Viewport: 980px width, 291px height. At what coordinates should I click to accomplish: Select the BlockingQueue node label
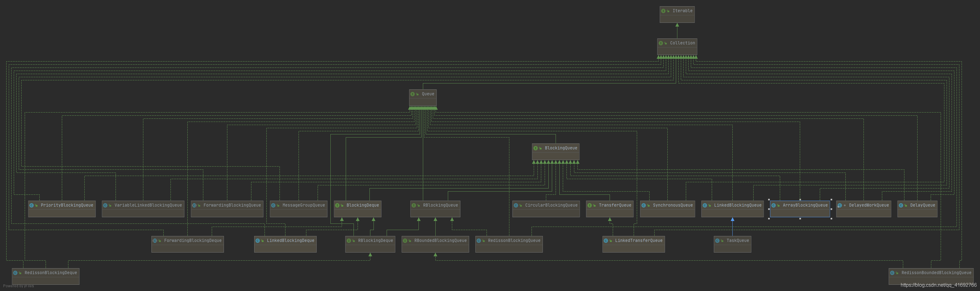[561, 148]
